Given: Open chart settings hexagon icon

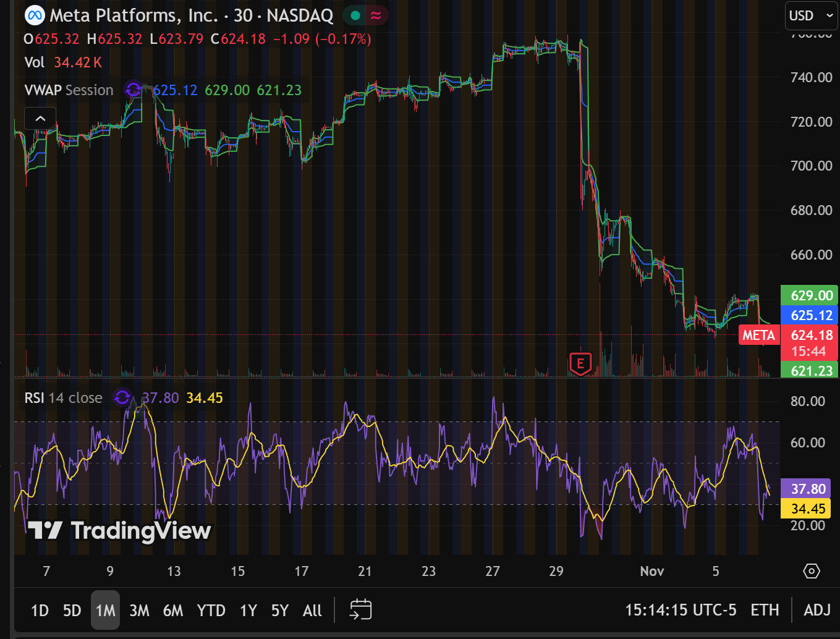Looking at the screenshot, I should 811,571.
